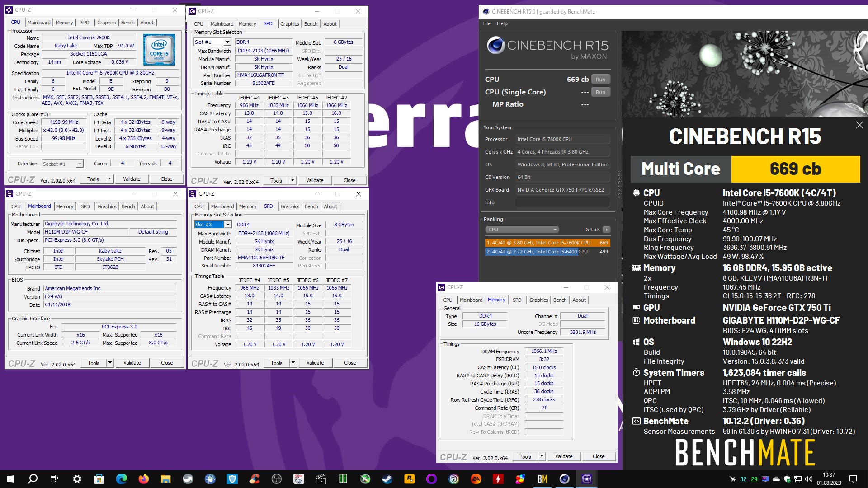Launch Microsoft Store from the taskbar
The image size is (868, 488).
99,479
